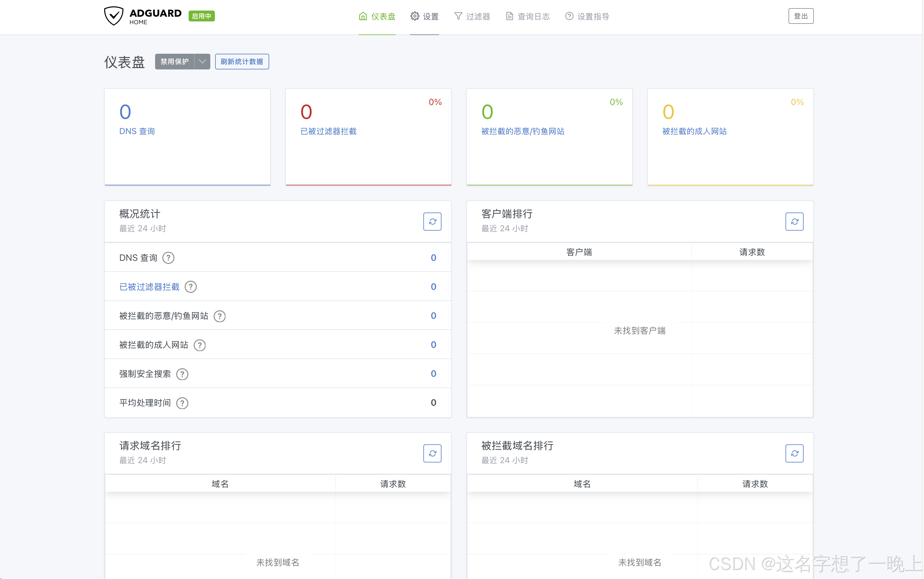
Task: Open help icon for 强制安全搜索
Action: tap(182, 374)
